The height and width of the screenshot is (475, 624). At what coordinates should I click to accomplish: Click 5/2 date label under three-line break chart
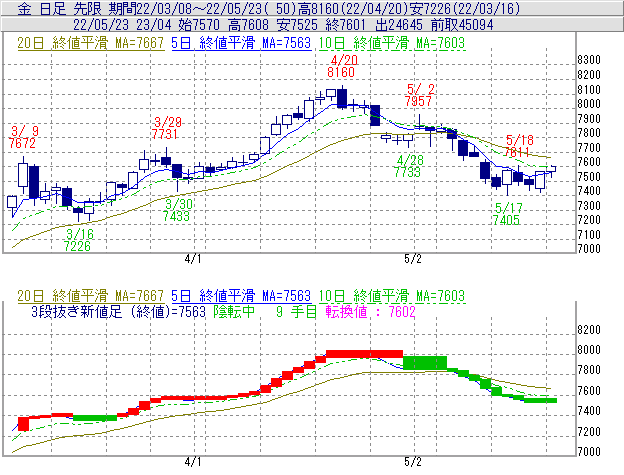[413, 462]
